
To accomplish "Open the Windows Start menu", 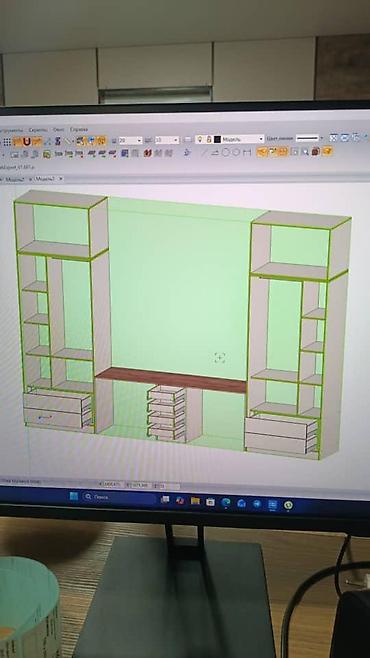I will (74, 496).
